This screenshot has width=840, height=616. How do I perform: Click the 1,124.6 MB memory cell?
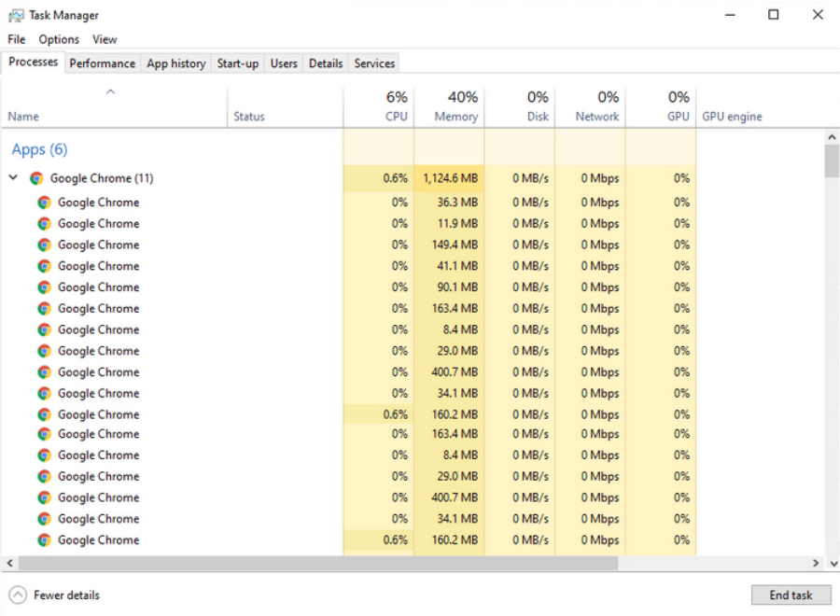(450, 178)
